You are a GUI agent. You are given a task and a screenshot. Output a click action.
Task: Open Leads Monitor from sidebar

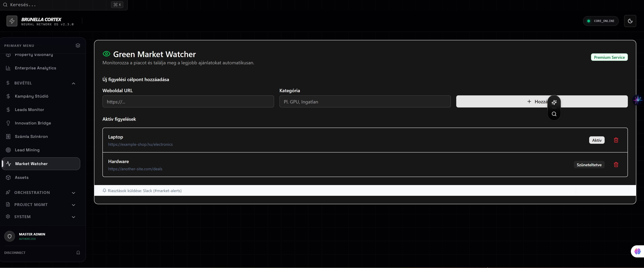pos(29,109)
